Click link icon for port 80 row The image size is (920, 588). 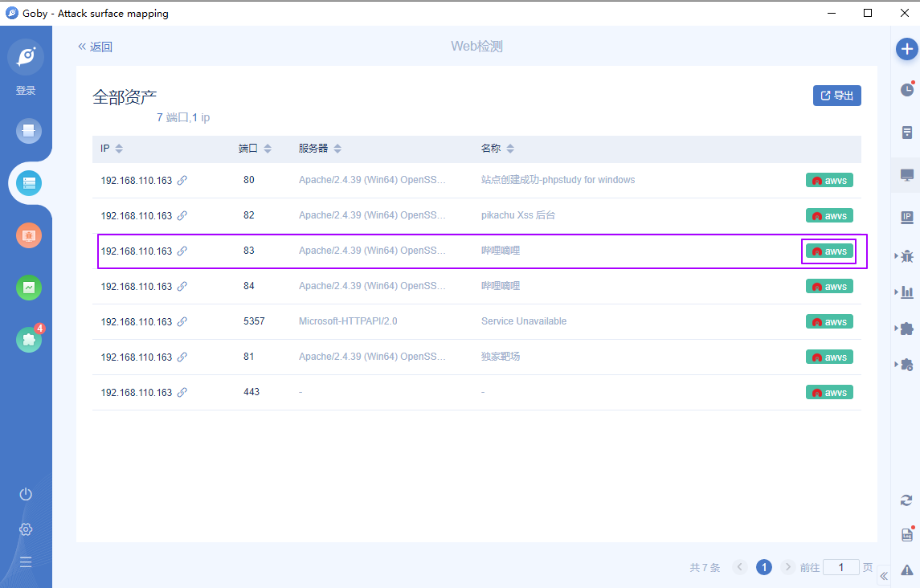tap(182, 180)
